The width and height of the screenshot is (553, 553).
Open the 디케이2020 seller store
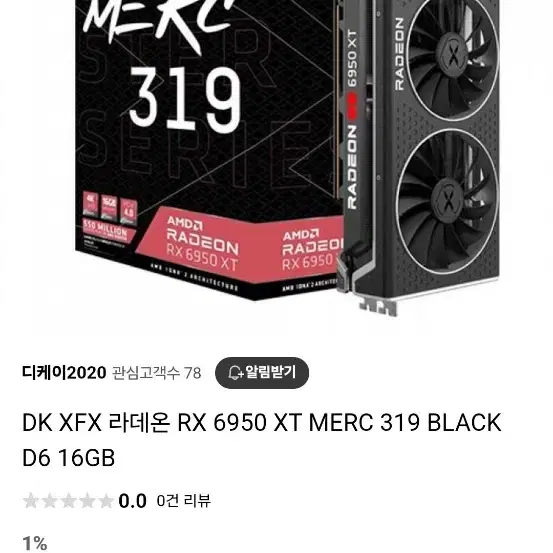pyautogui.click(x=64, y=372)
